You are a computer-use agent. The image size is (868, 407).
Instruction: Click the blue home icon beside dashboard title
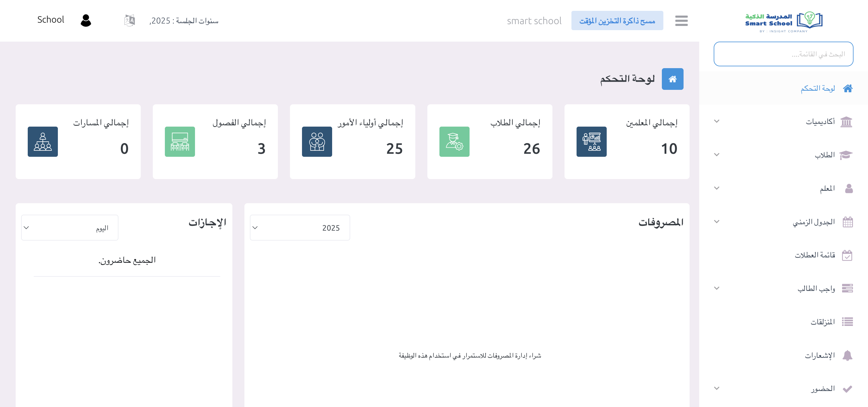pyautogui.click(x=672, y=79)
